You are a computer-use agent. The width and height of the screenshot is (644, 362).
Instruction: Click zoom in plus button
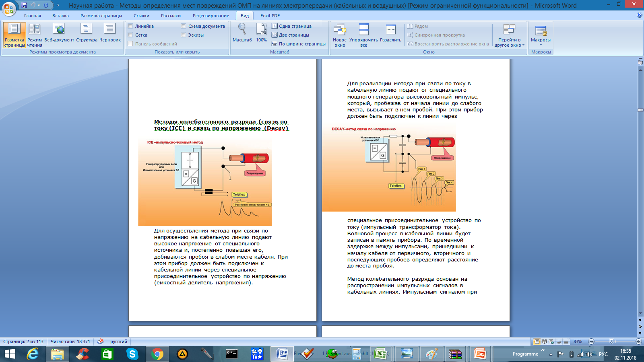pos(638,341)
